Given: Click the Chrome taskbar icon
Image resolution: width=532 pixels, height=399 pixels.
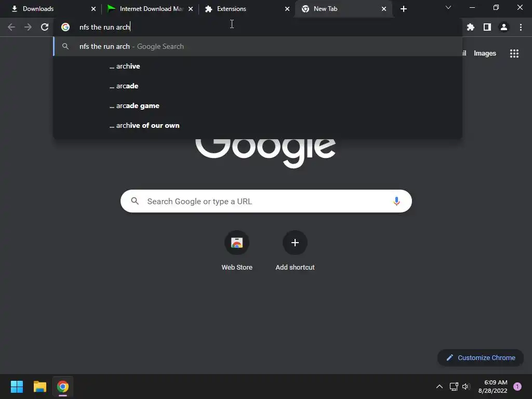Looking at the screenshot, I should click(x=63, y=387).
